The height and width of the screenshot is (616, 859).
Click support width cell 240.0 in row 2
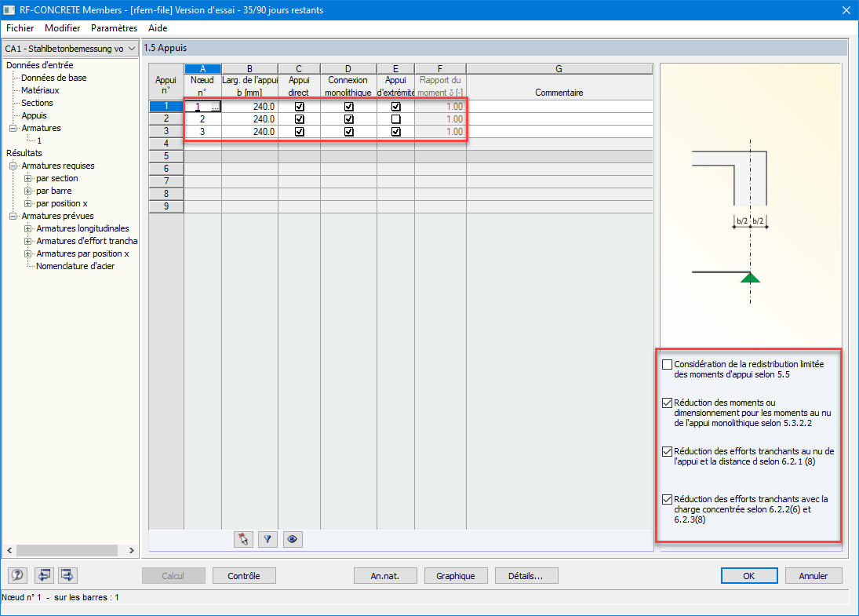point(249,119)
